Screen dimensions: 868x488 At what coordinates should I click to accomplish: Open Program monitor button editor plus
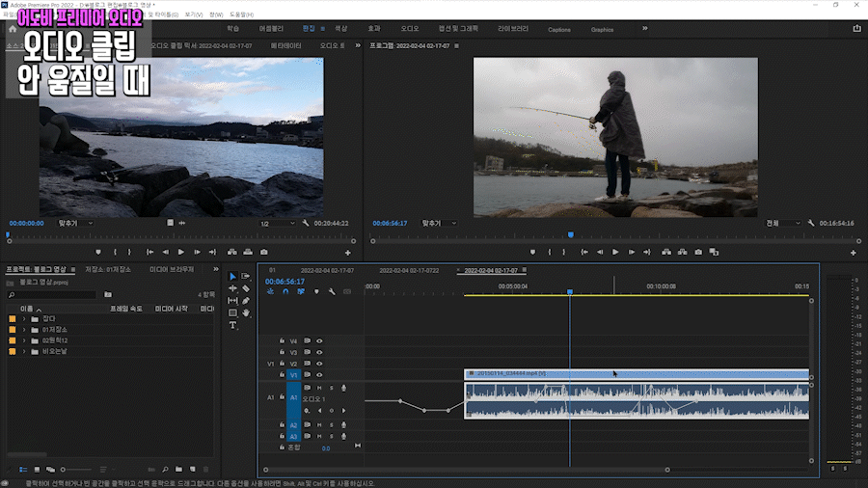[854, 253]
